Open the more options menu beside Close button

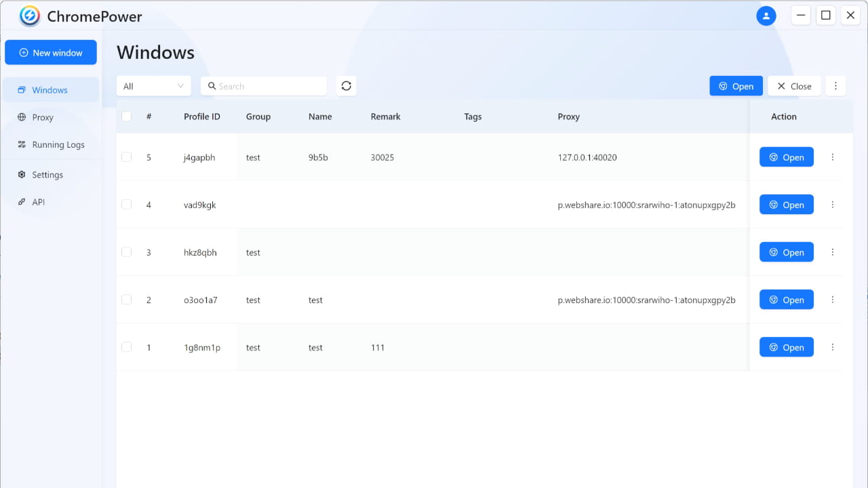pyautogui.click(x=835, y=85)
